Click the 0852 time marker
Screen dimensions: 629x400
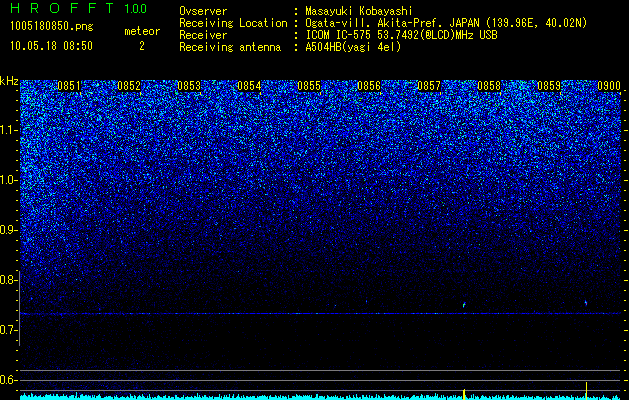[x=129, y=86]
